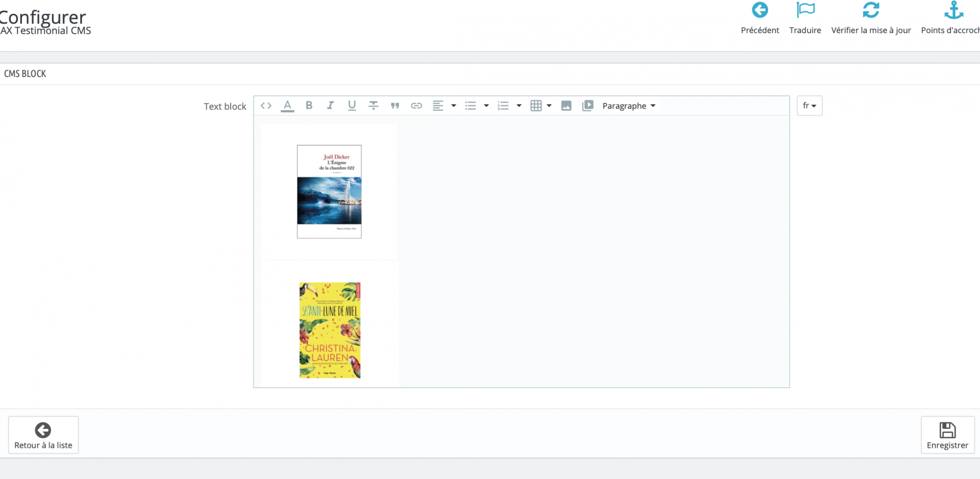Click Retour à la liste button

[43, 435]
